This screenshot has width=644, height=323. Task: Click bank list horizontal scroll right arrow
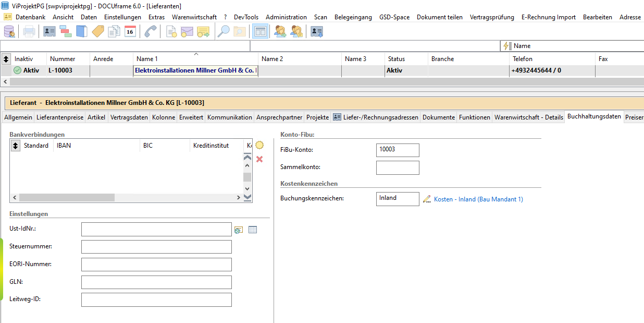tap(239, 198)
